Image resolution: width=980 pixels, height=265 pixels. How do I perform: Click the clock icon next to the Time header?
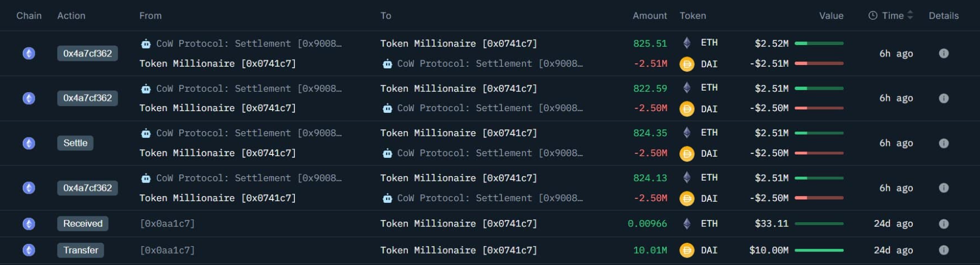tap(873, 16)
